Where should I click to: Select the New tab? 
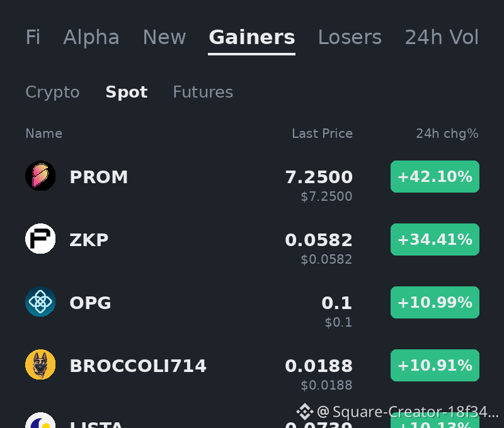(x=164, y=37)
